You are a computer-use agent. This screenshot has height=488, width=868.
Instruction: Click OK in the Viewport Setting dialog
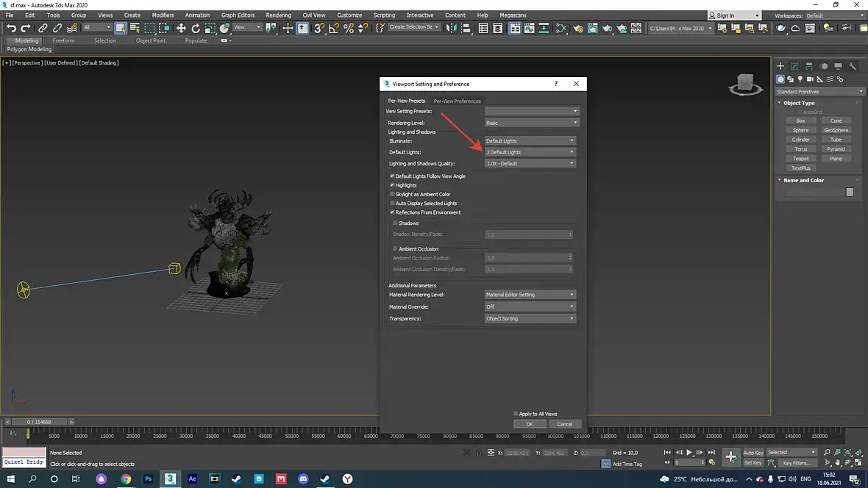529,424
